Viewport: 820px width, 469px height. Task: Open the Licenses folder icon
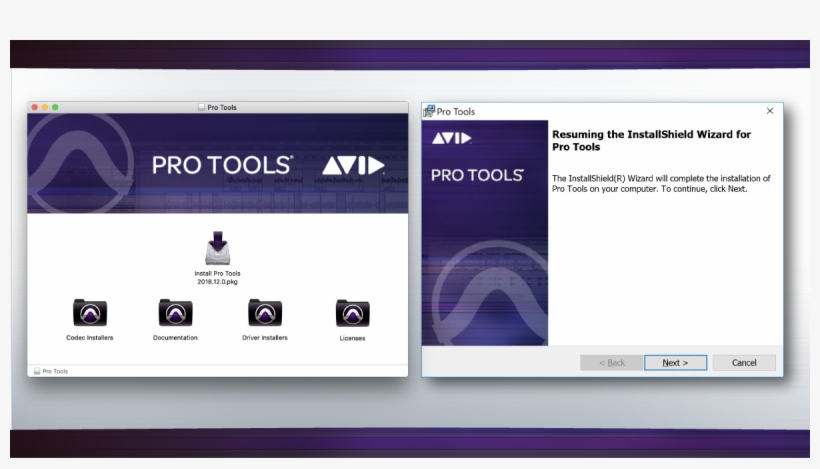(x=352, y=313)
